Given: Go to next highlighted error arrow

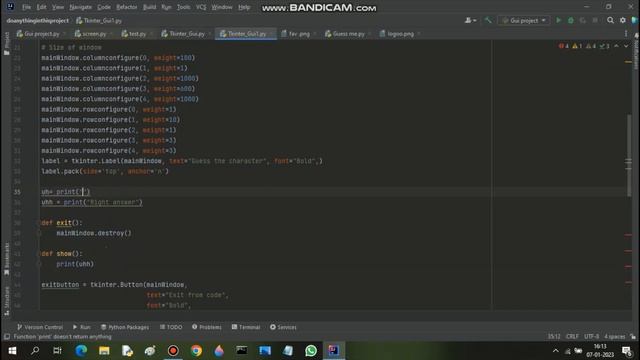Looking at the screenshot, I should coord(626,46).
